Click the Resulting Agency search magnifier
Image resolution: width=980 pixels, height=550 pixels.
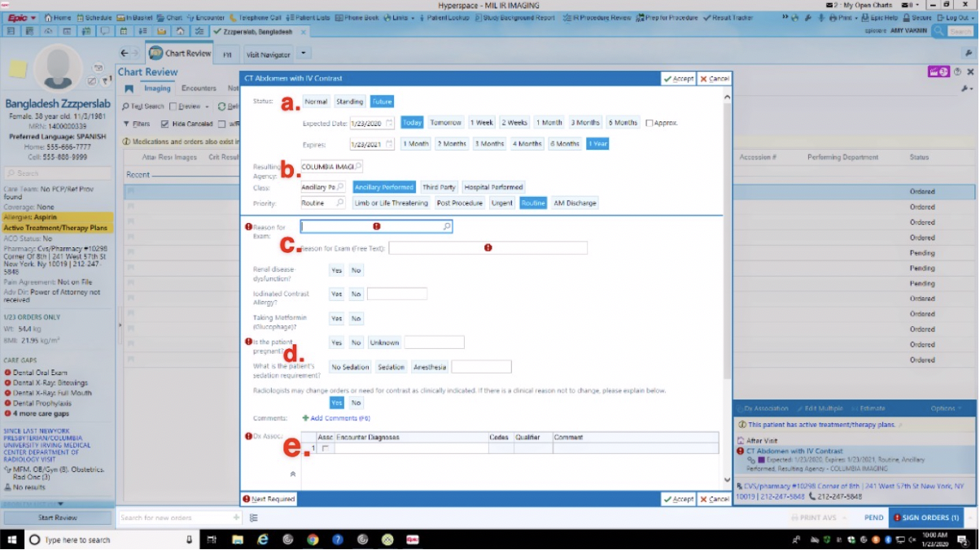358,167
